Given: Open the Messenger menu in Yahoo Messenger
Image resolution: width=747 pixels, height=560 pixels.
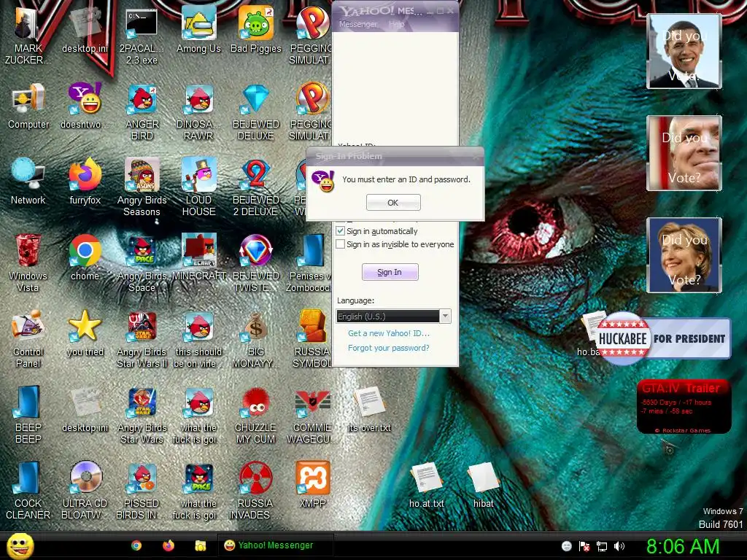Looking at the screenshot, I should (357, 24).
